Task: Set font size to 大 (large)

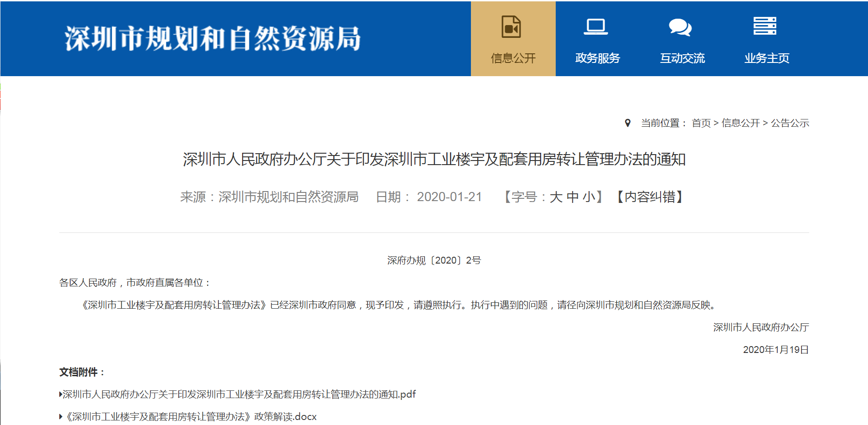Action: coord(556,197)
